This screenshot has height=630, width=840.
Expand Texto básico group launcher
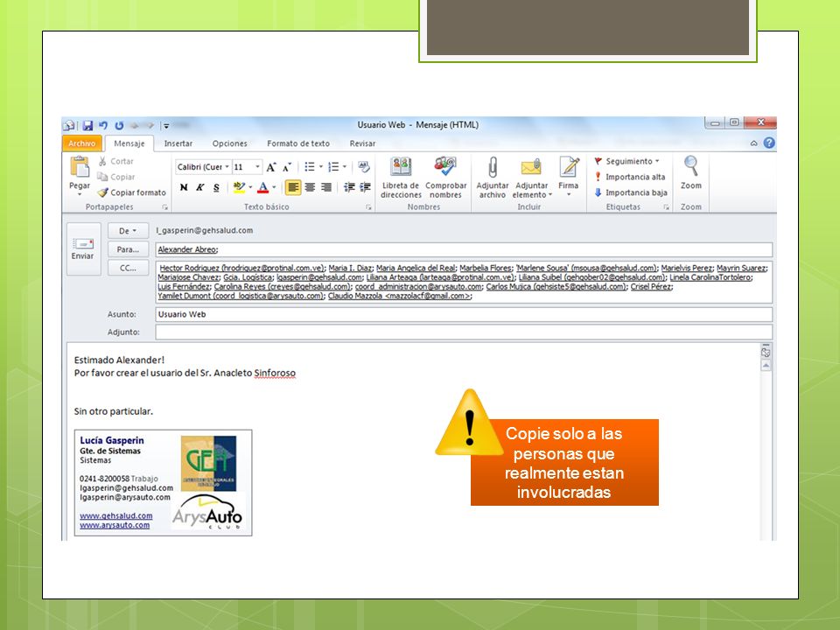pyautogui.click(x=368, y=206)
